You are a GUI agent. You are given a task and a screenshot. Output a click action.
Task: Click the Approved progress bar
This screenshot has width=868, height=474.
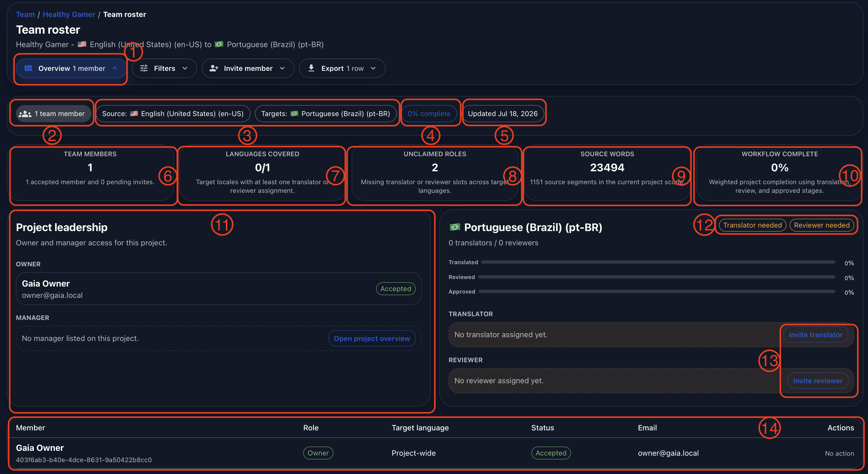[657, 291]
